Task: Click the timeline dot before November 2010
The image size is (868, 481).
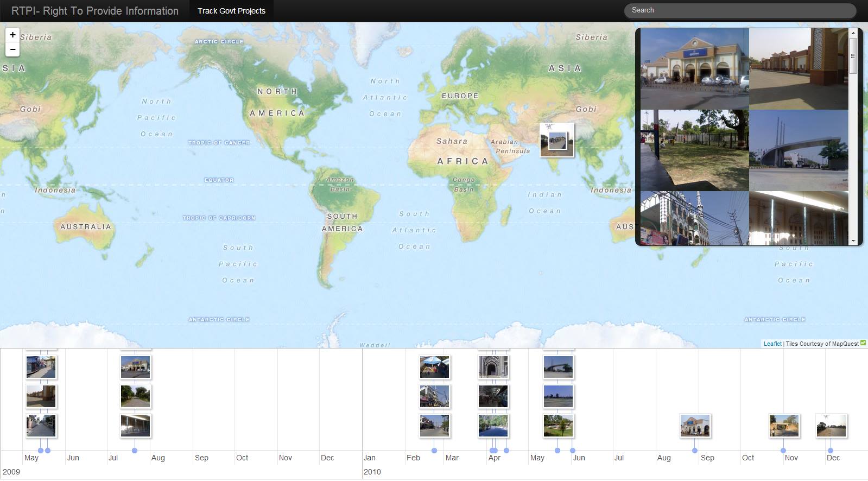Action: [x=783, y=451]
